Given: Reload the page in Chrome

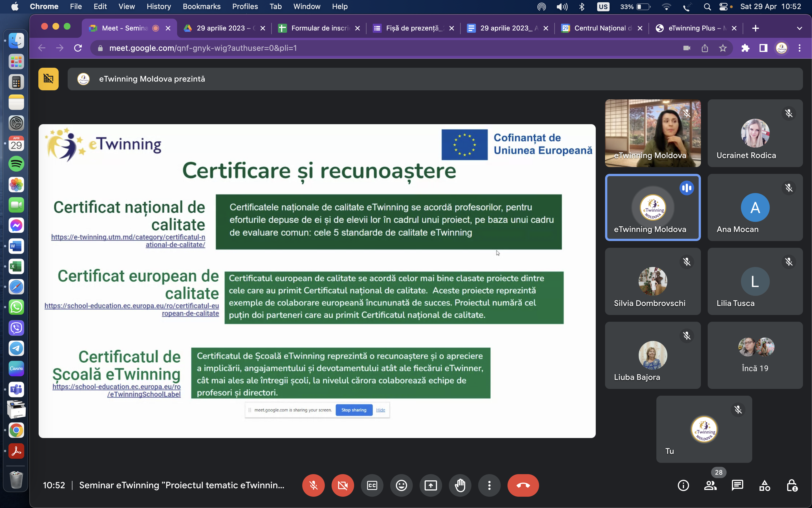Looking at the screenshot, I should 78,48.
